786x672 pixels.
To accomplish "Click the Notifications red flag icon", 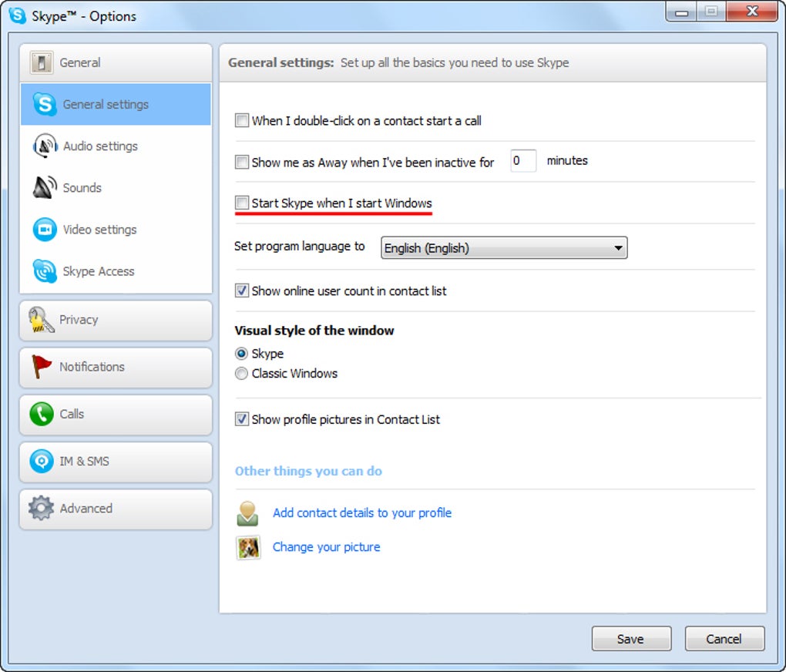I will (41, 367).
